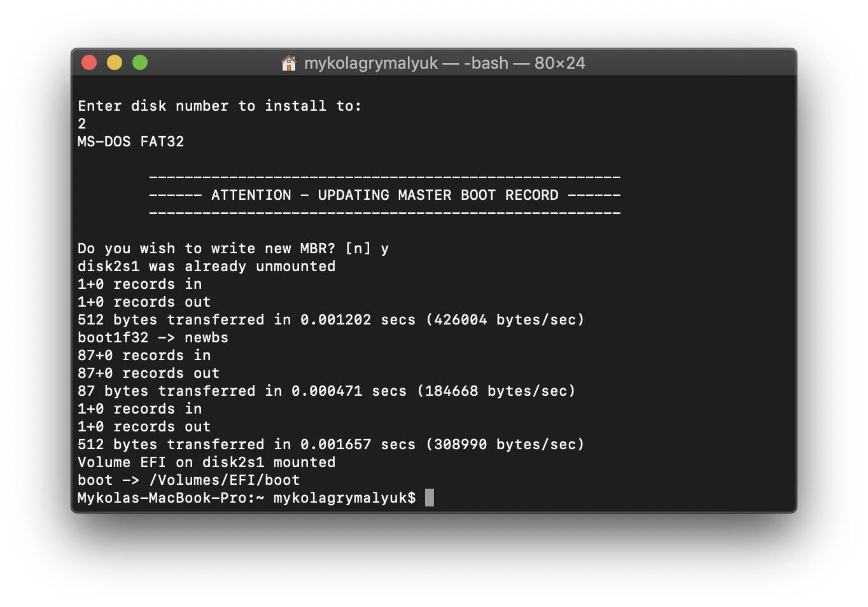This screenshot has width=868, height=607.
Task: Click the disk number 2 response line
Action: point(81,123)
